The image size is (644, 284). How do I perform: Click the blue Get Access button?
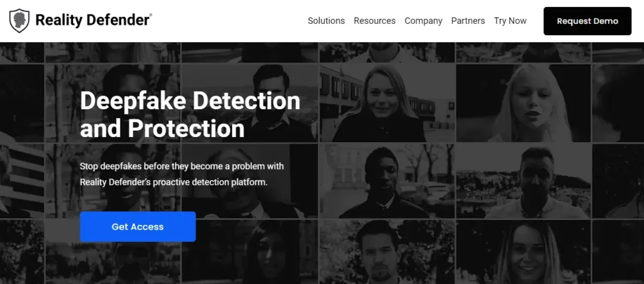(138, 227)
